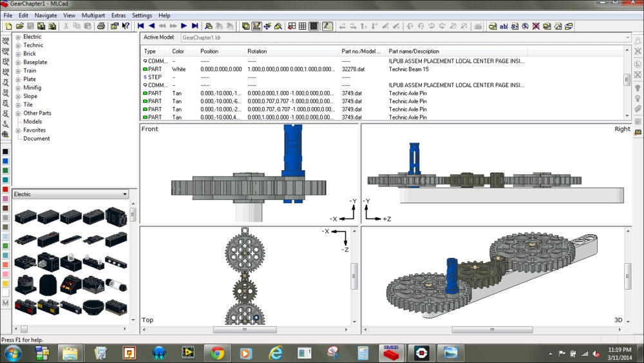This screenshot has height=363, width=644.
Task: Expand the Favorites tree node
Action: point(18,130)
